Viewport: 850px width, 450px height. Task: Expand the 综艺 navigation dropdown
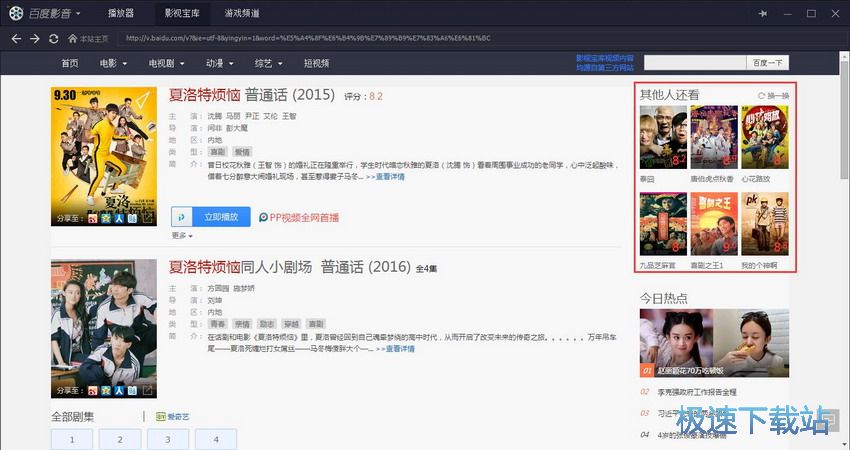pos(280,63)
